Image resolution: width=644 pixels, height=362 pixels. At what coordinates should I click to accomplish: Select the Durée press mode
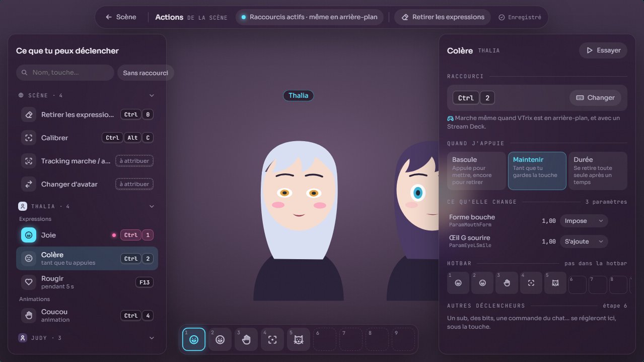pyautogui.click(x=598, y=171)
